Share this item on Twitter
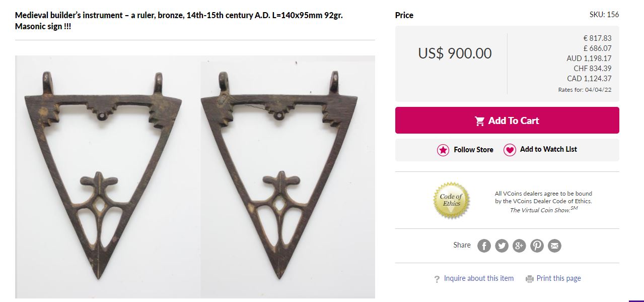This screenshot has width=644, height=302. click(x=502, y=246)
